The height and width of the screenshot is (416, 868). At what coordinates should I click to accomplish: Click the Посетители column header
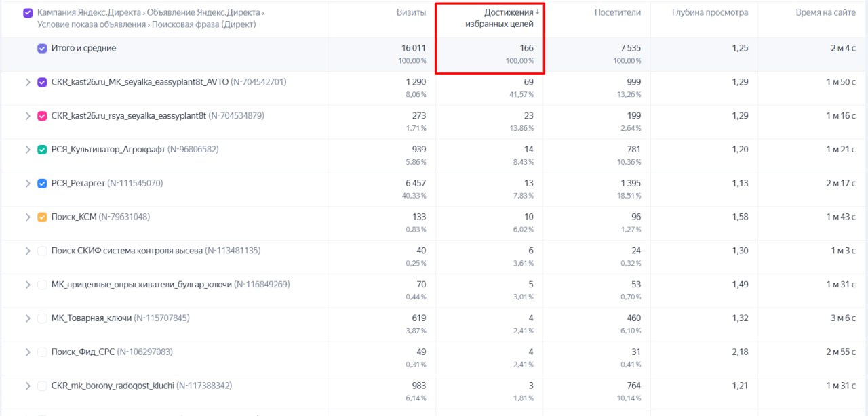pyautogui.click(x=617, y=13)
